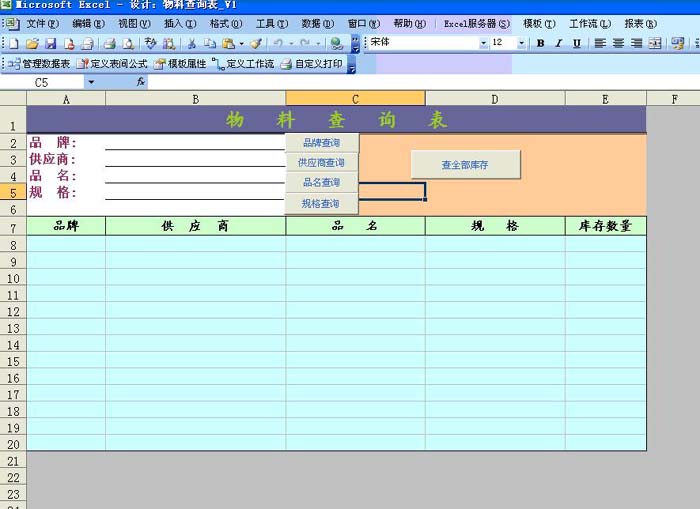The image size is (700, 509).
Task: Click the Center align icon
Action: tap(619, 43)
